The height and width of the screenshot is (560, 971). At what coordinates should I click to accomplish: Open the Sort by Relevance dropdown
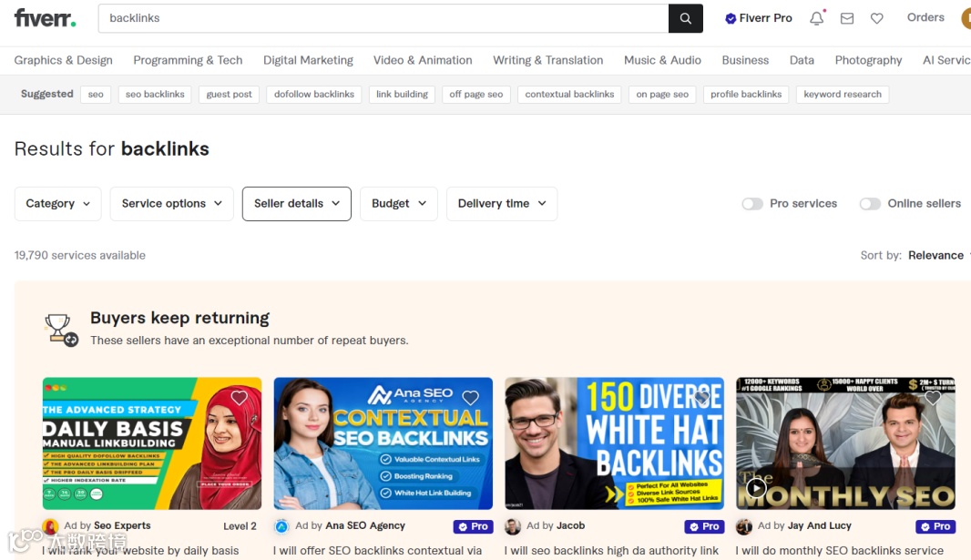935,256
